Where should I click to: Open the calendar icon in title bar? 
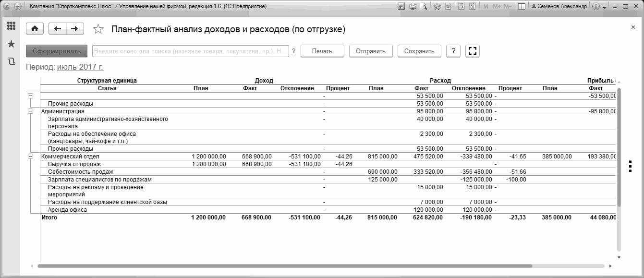tap(472, 7)
